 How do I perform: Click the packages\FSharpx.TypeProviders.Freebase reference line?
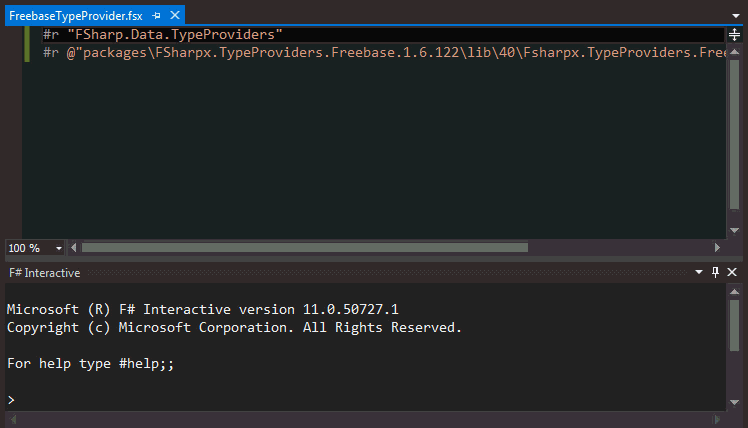384,52
